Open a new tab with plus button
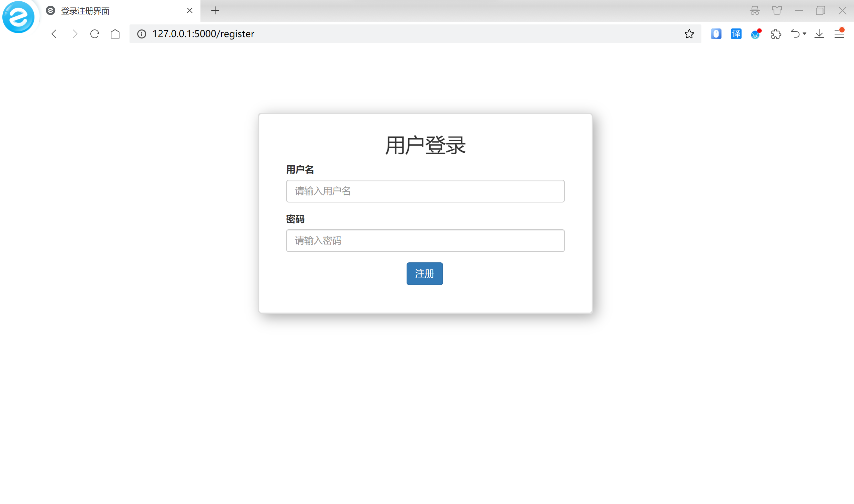The image size is (854, 504). pyautogui.click(x=215, y=10)
